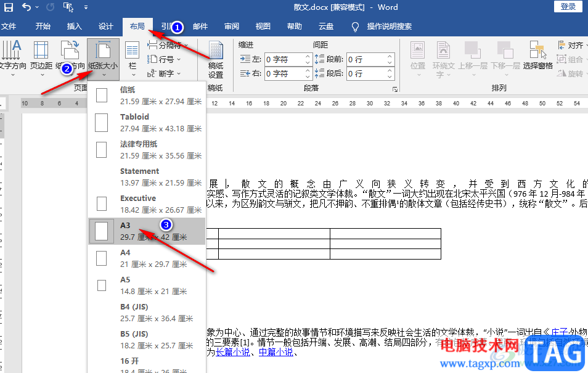588x373 pixels.
Task: Increase left indent with up stepper
Action: coord(308,57)
